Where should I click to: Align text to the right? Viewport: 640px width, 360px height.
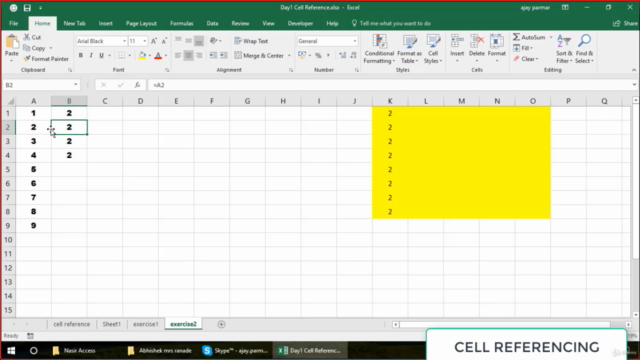pyautogui.click(x=199, y=56)
